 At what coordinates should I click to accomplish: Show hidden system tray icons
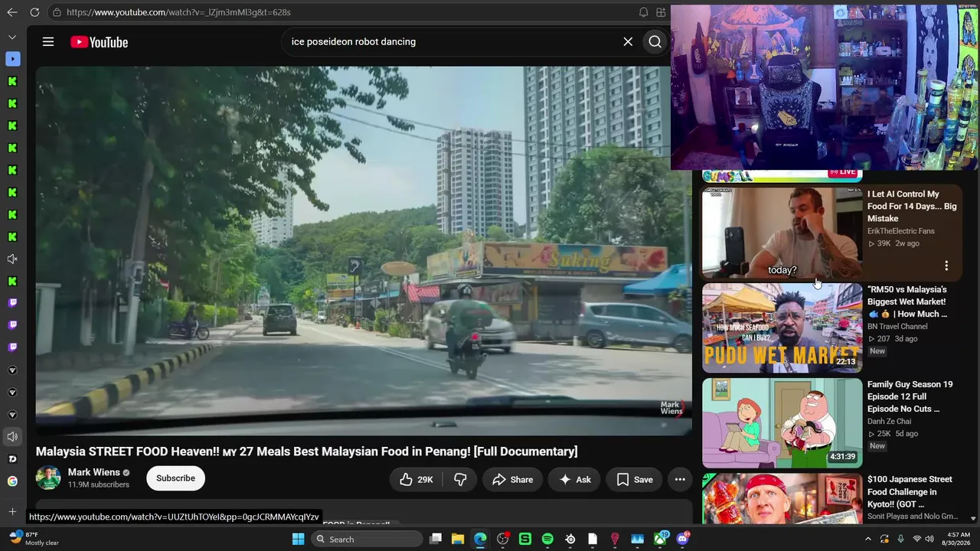[x=868, y=539]
